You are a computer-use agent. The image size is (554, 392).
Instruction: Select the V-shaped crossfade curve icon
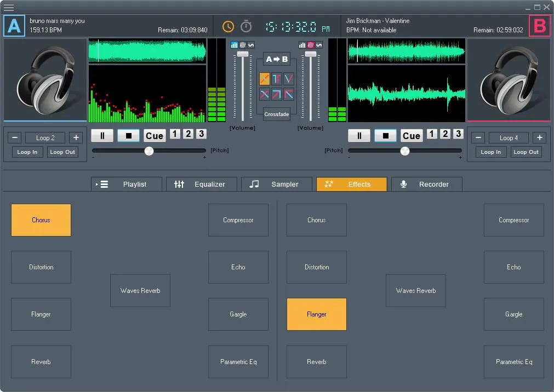click(x=289, y=79)
